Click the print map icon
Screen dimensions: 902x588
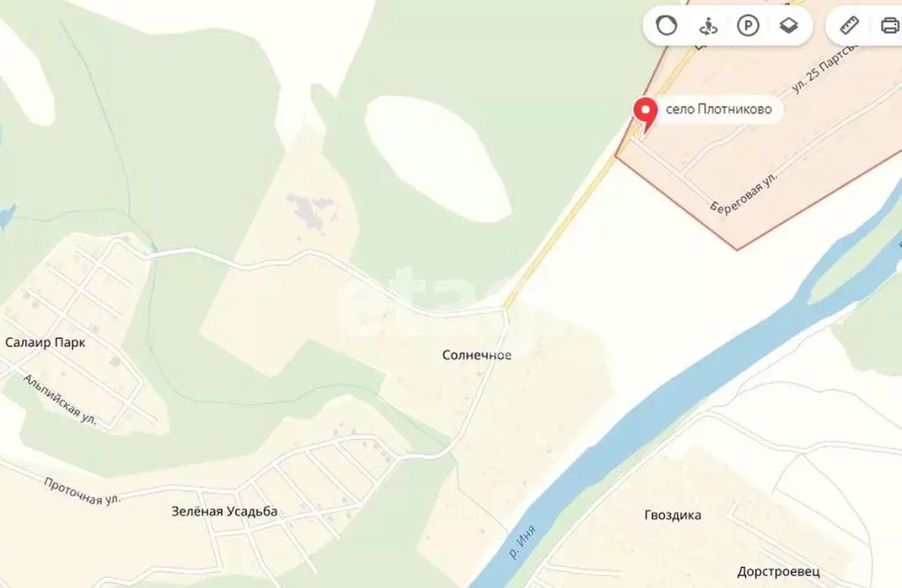pyautogui.click(x=890, y=26)
